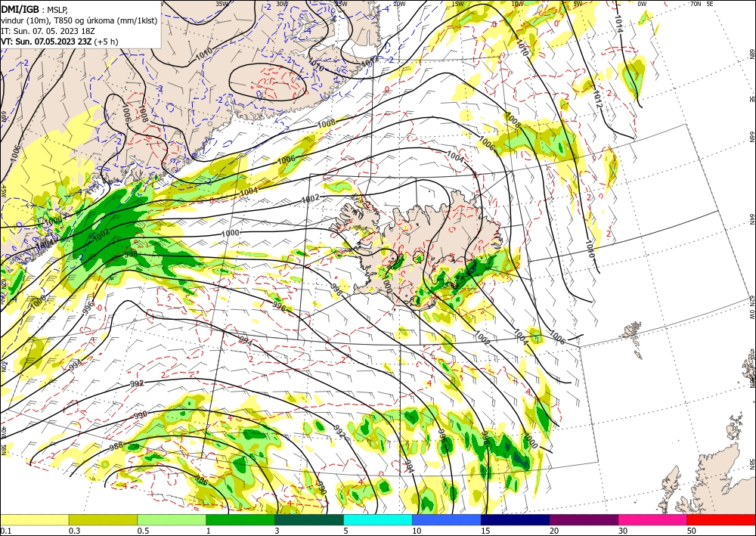Click the 'DMI/IGB : MSLP,' title text

(35, 8)
